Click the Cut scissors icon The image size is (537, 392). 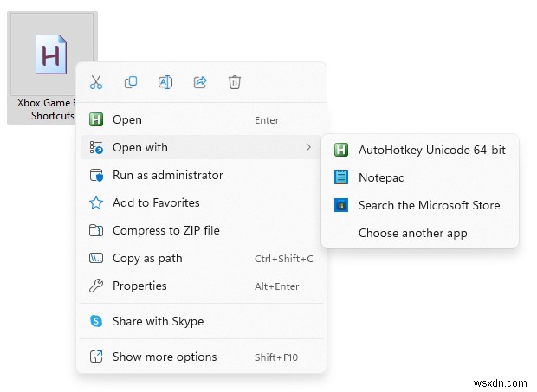tap(96, 82)
